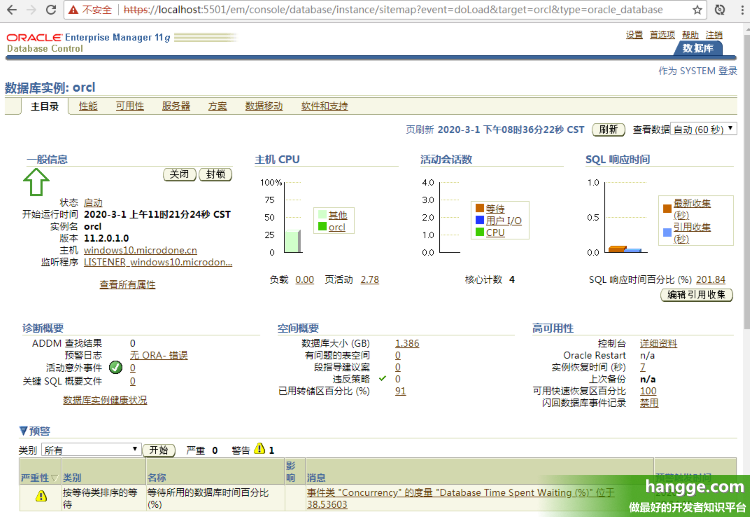Bookmark this page with the star icon

coord(698,10)
